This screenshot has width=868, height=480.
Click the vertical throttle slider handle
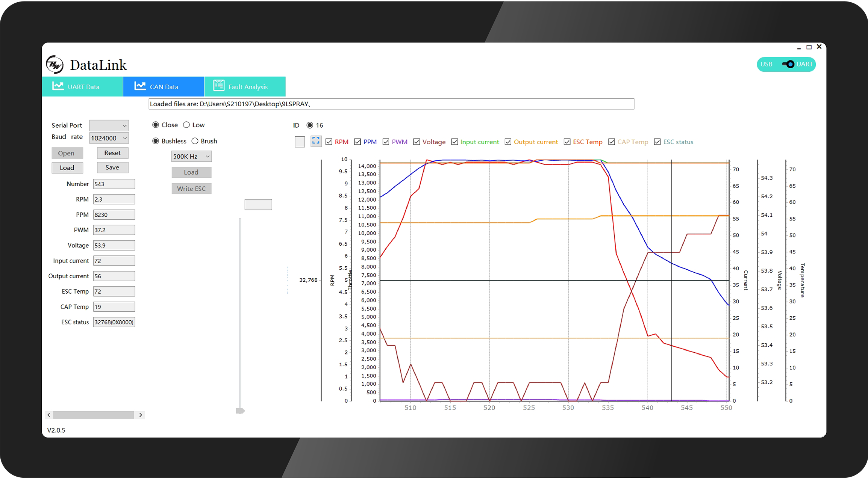coord(240,411)
